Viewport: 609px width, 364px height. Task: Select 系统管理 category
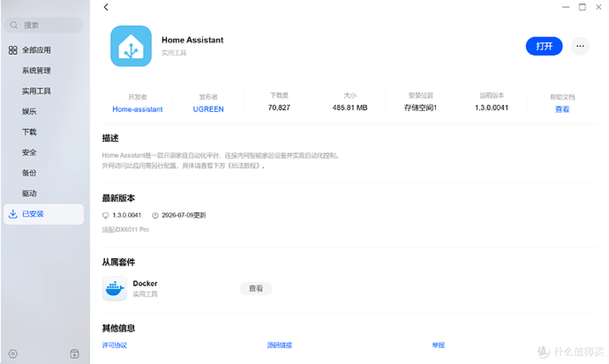click(37, 70)
